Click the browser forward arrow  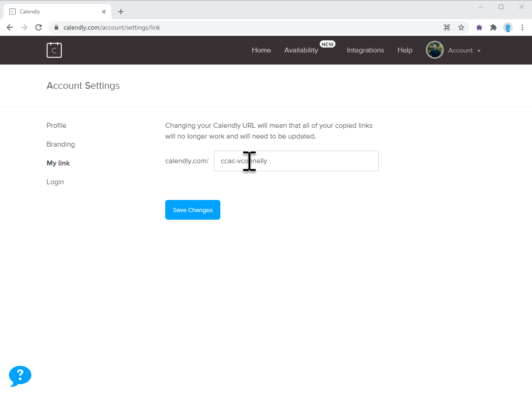[x=24, y=27]
